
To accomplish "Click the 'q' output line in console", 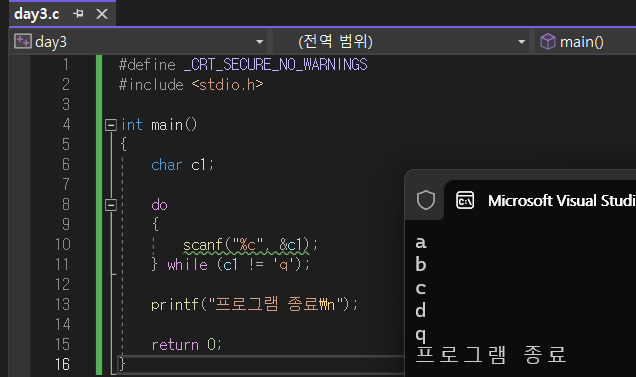I will [421, 334].
